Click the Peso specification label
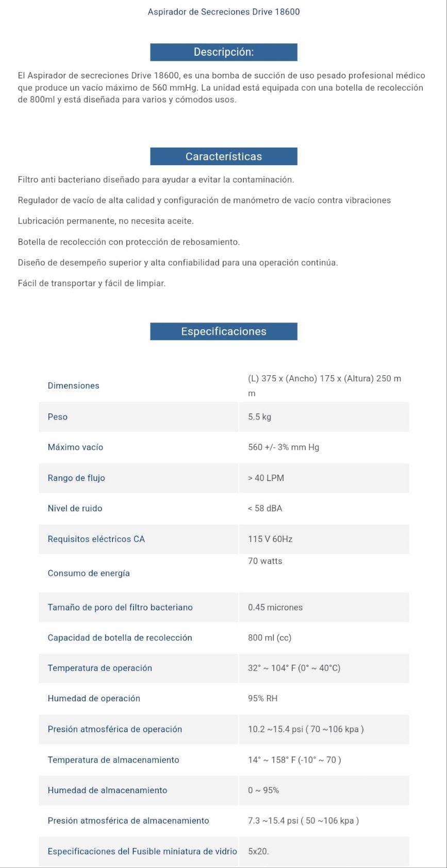447x868 pixels. click(x=57, y=417)
